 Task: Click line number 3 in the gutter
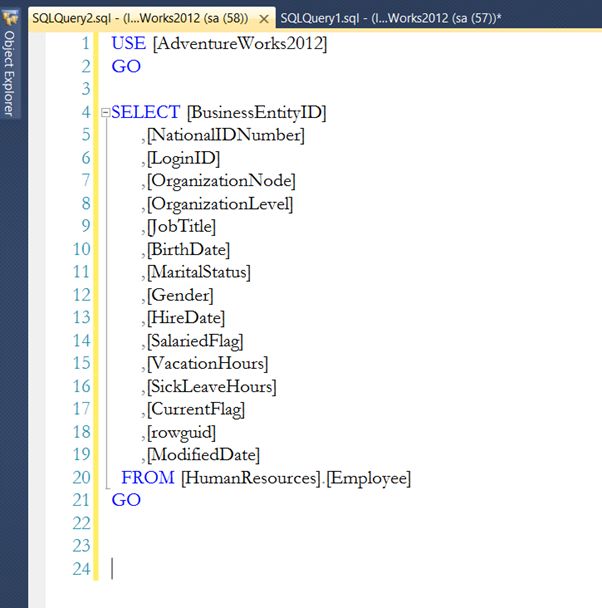[x=86, y=89]
